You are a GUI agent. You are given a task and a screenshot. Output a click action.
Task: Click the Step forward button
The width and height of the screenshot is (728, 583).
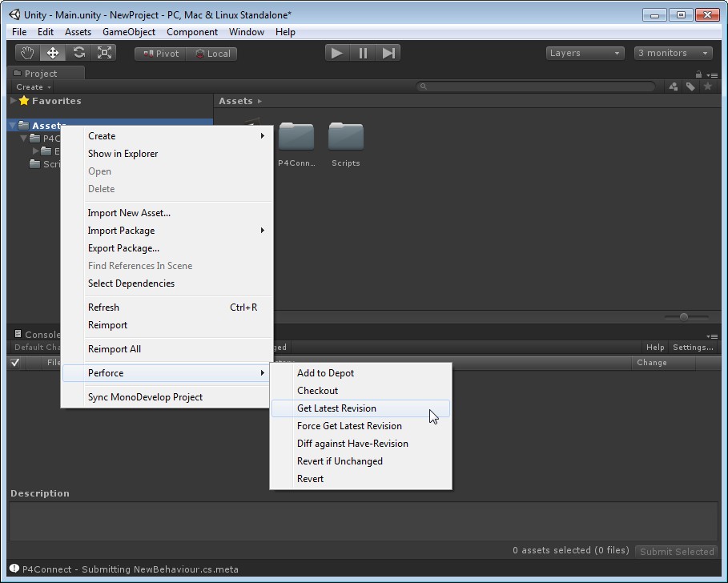[388, 53]
